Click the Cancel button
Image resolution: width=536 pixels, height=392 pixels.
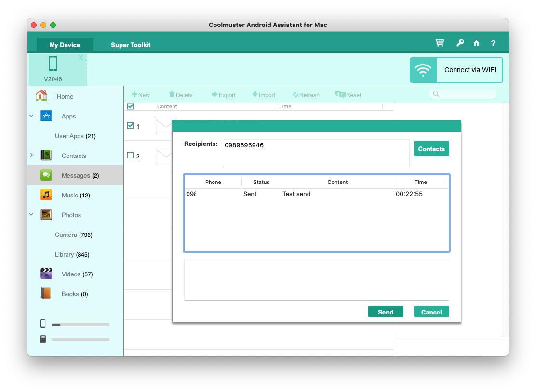pos(431,312)
